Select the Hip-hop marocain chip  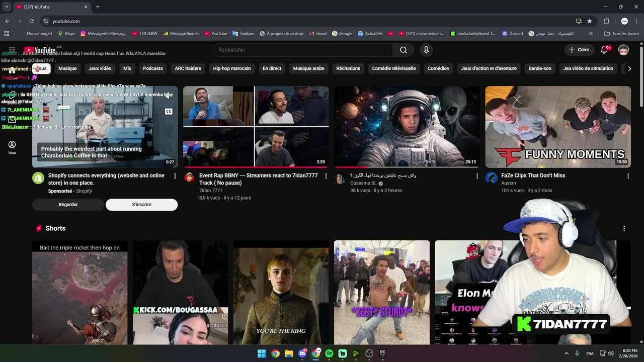coord(232,68)
